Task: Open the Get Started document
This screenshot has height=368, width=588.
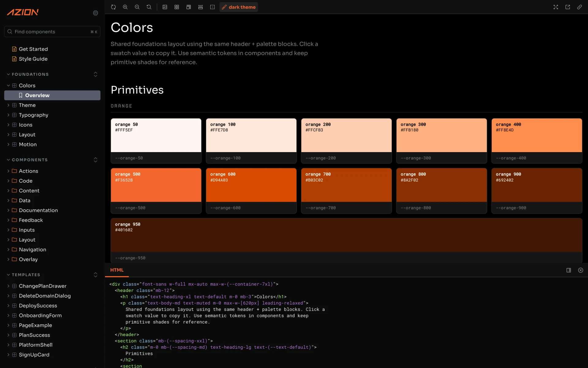Action: [33, 49]
